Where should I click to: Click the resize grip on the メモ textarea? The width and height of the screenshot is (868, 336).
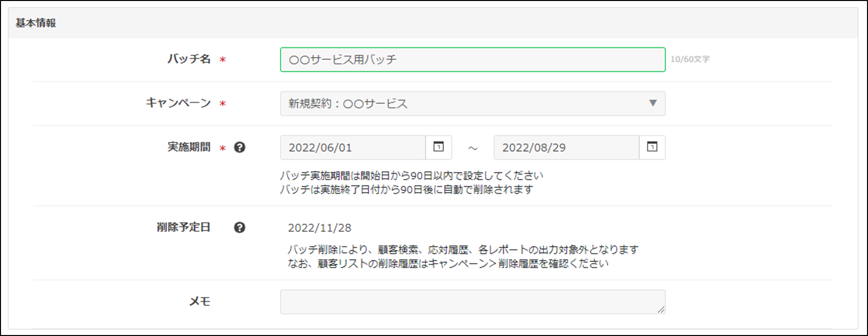661,309
